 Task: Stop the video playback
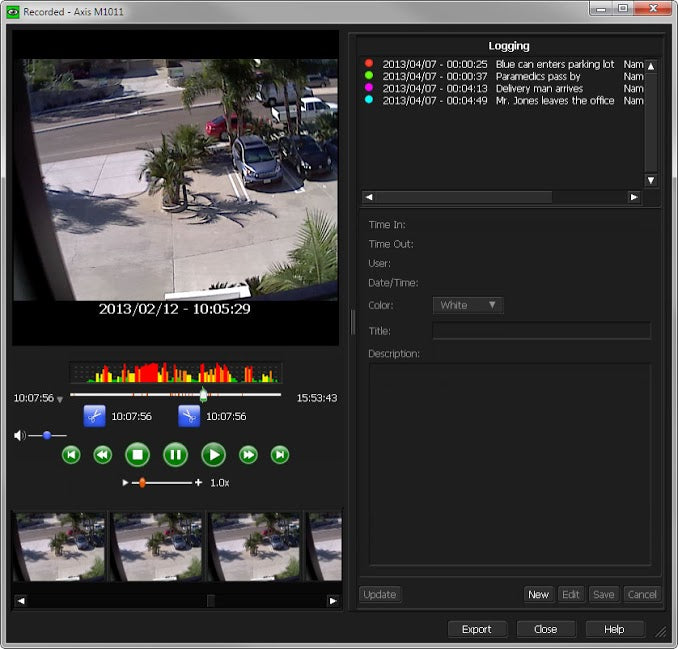(137, 455)
